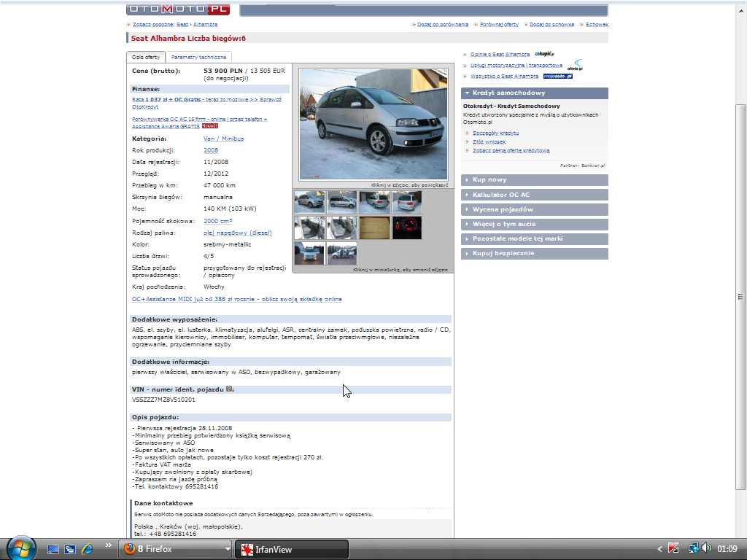Select first thumbnail in bottom row
The image size is (747, 560).
309,253
